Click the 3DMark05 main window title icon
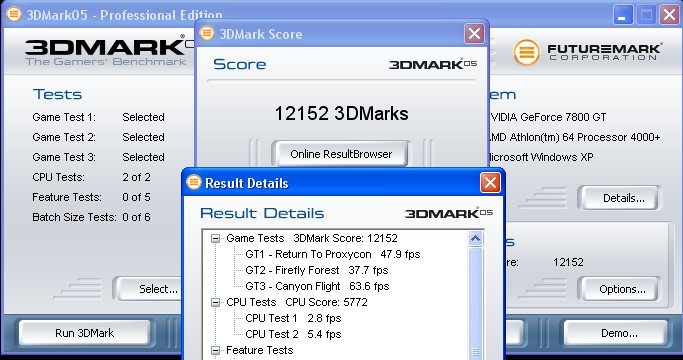683x360 pixels. 14,14
